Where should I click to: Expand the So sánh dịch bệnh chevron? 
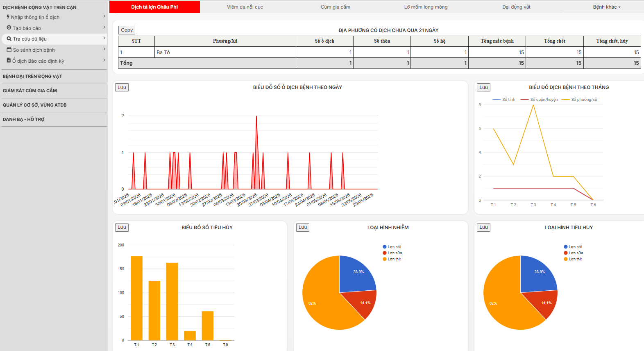(104, 49)
